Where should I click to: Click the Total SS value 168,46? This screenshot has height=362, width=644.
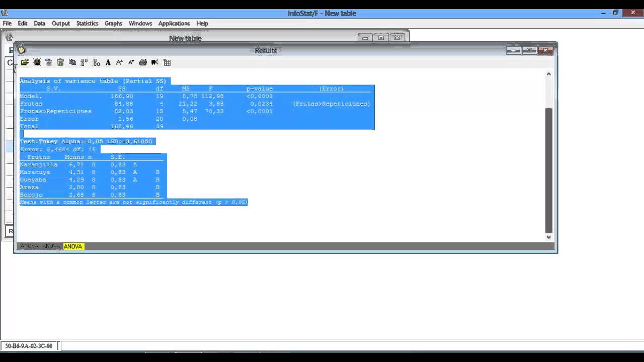[x=122, y=126]
